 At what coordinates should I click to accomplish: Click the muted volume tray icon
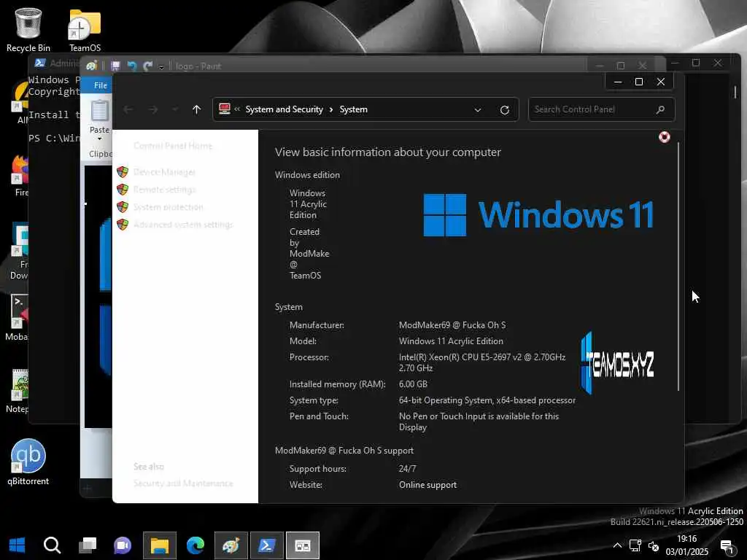pyautogui.click(x=654, y=547)
